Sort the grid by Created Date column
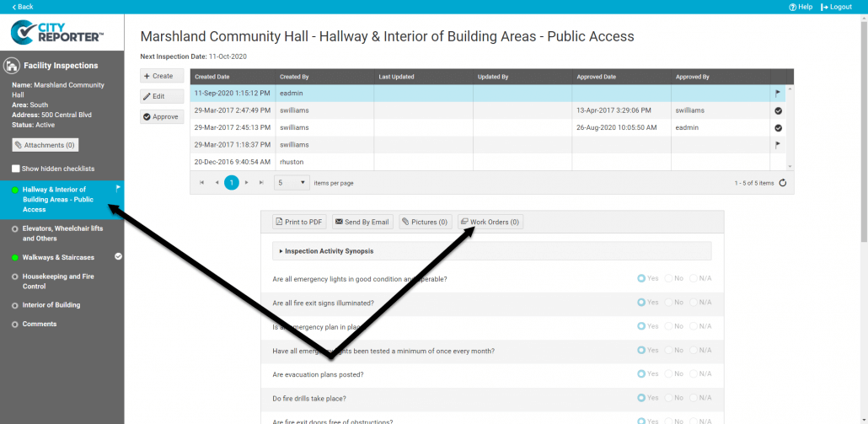868x424 pixels. point(212,77)
